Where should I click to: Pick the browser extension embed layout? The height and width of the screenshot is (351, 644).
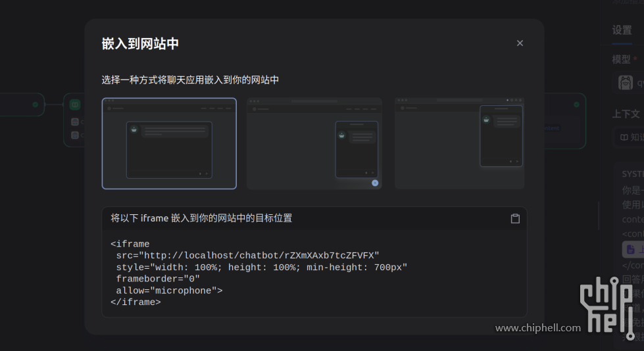tap(459, 143)
